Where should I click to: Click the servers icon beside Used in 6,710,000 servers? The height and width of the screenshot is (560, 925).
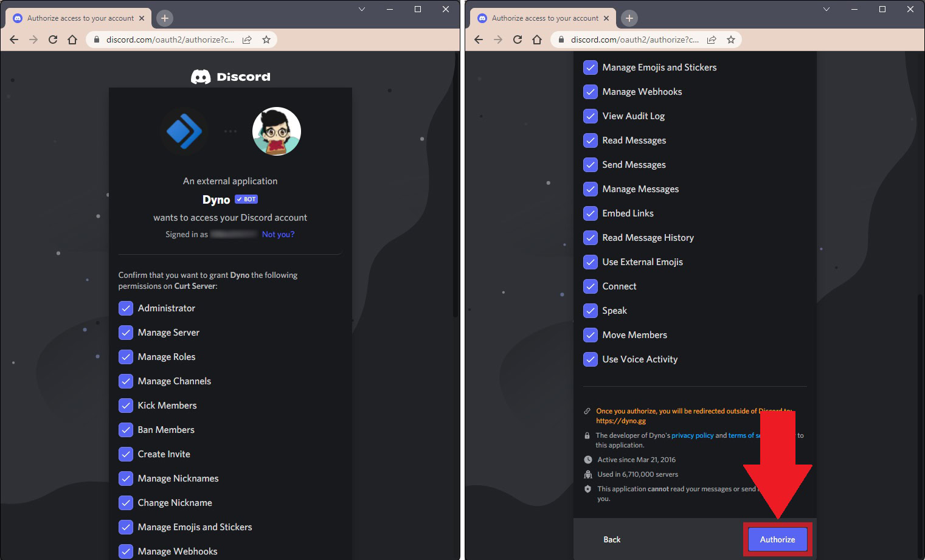(587, 474)
